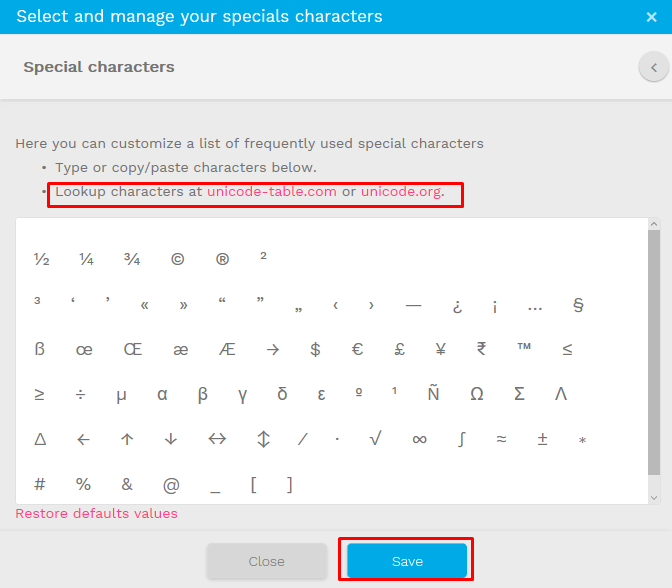This screenshot has height=588, width=672.
Task: Click the euro currency symbol
Action: 357,349
